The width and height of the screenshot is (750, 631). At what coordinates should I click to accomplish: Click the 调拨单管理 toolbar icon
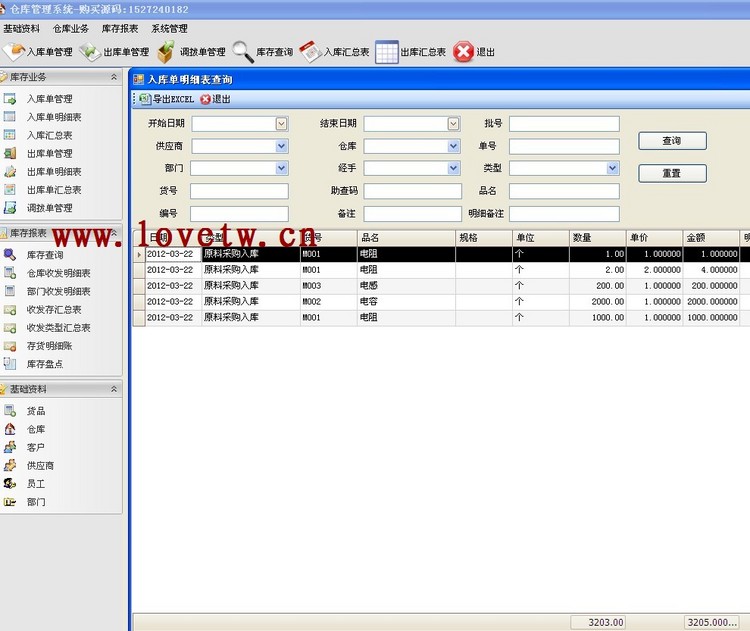167,52
